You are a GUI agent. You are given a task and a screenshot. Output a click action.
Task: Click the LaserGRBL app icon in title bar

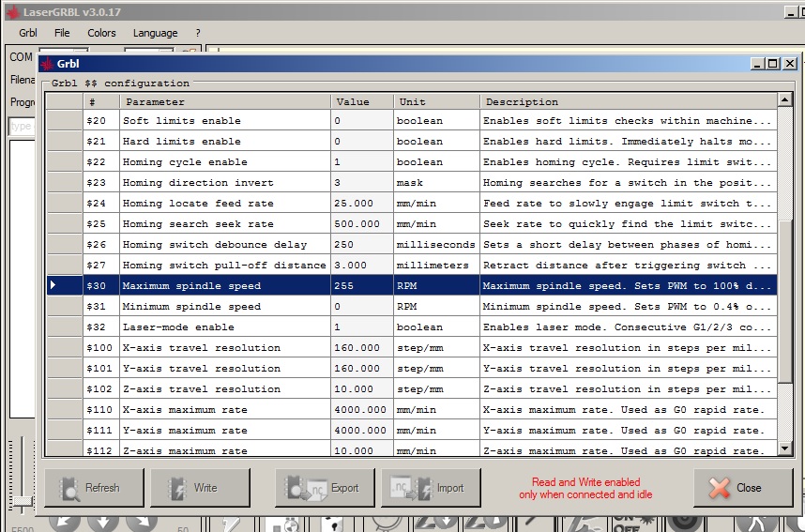pyautogui.click(x=12, y=12)
